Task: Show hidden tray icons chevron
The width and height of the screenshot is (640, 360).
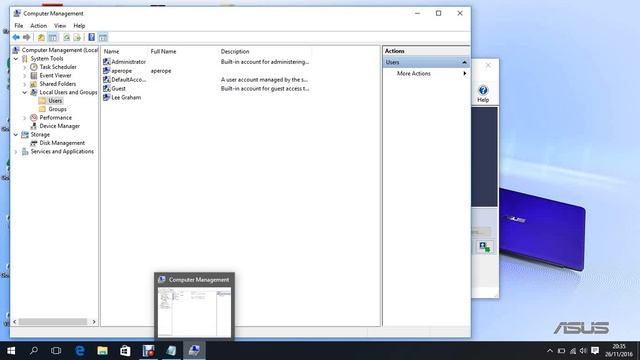Action: (550, 351)
